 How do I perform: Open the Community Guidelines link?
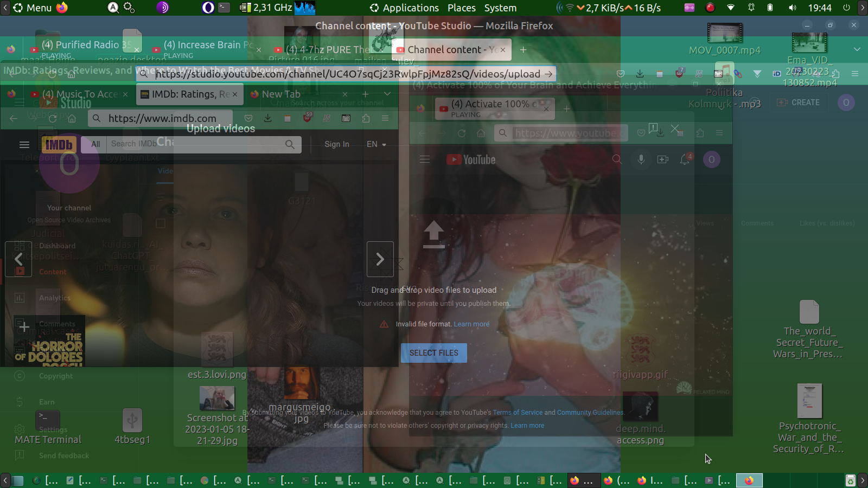pos(590,413)
